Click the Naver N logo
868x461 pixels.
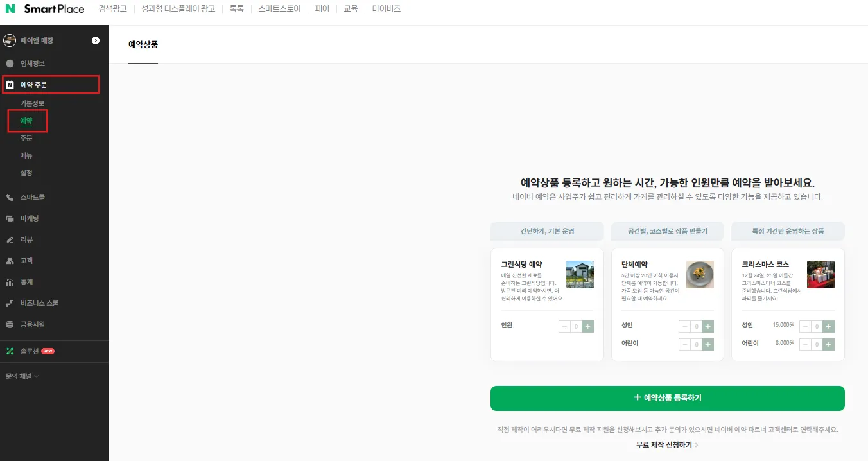[10, 9]
